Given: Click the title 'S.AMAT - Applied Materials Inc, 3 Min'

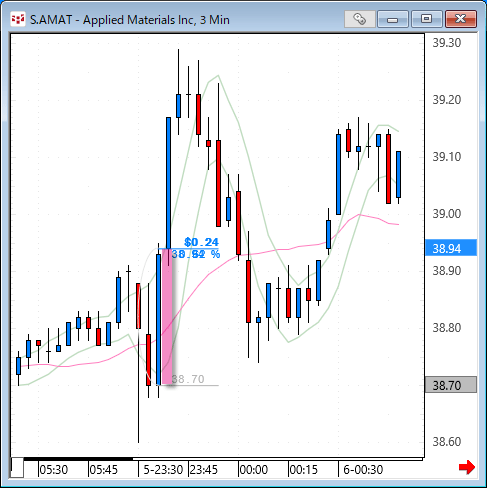Looking at the screenshot, I should click(x=130, y=20).
